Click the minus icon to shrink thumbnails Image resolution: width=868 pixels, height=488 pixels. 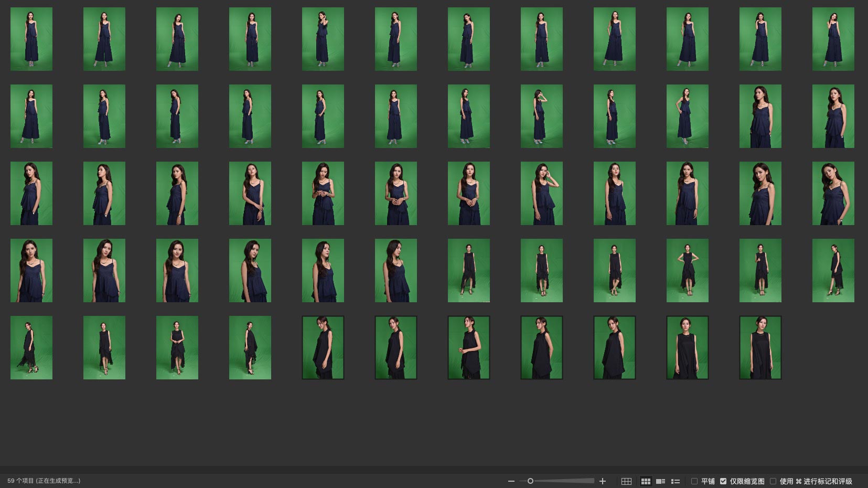pyautogui.click(x=511, y=481)
